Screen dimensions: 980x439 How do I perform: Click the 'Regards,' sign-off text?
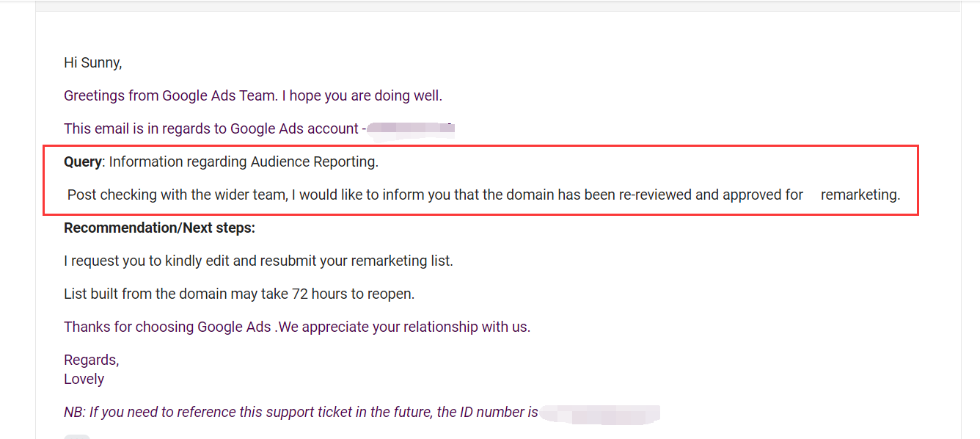92,360
